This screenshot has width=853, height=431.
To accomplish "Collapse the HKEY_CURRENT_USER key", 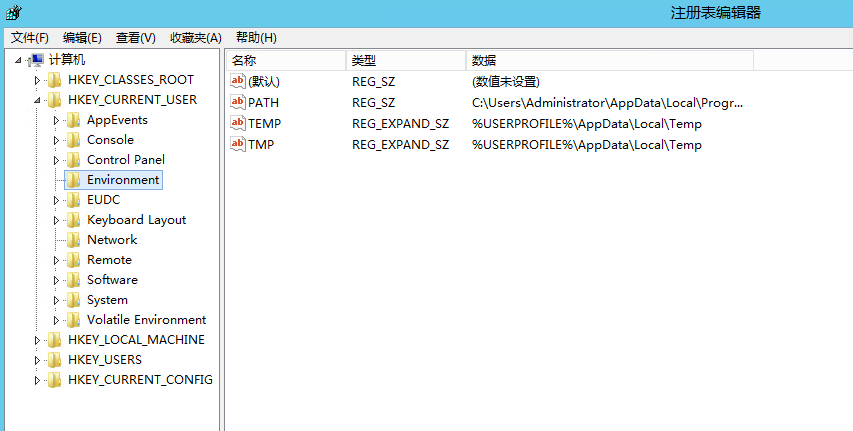I will pyautogui.click(x=37, y=100).
